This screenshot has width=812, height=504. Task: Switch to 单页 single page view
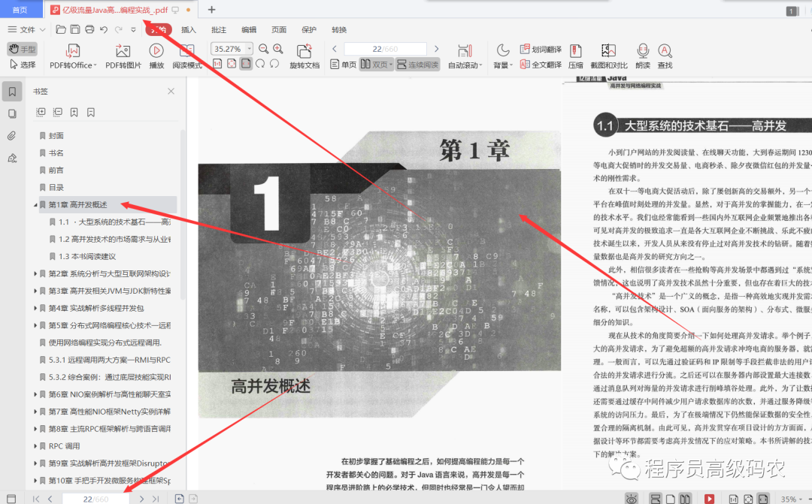[x=344, y=65]
